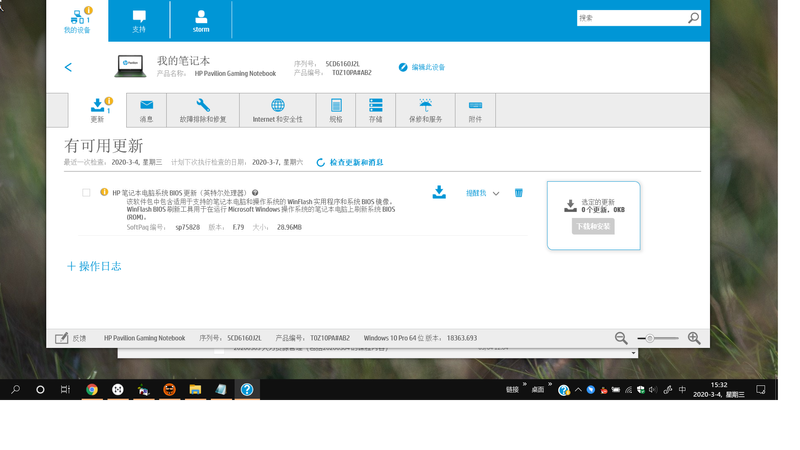Switch to the 消息 (Messages) tab
Image resolution: width=800 pixels, height=450 pixels.
[146, 110]
